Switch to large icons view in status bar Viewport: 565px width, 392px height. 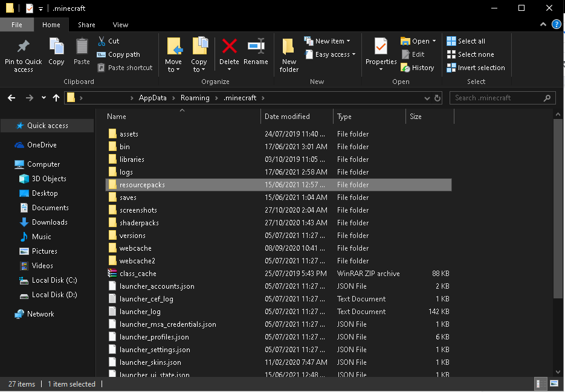[554, 384]
